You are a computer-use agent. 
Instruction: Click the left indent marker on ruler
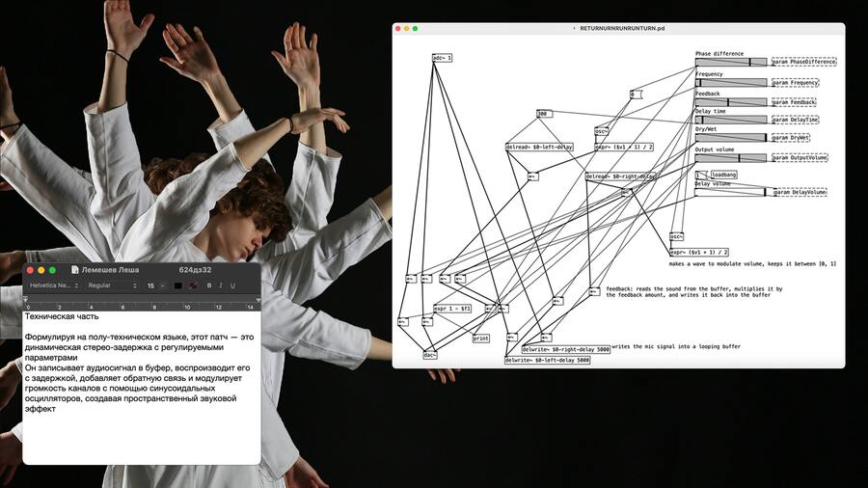click(x=25, y=299)
